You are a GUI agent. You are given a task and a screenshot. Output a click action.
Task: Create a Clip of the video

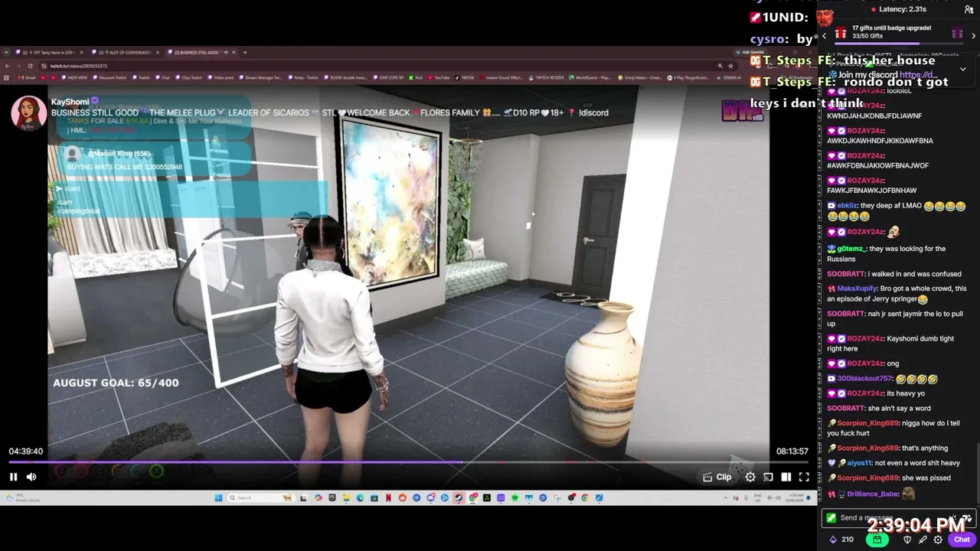(717, 477)
